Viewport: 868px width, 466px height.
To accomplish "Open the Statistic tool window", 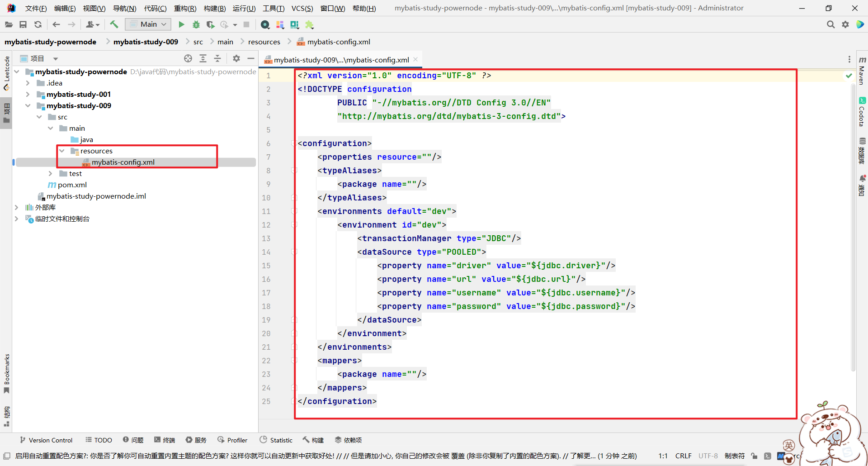I will (x=276, y=440).
